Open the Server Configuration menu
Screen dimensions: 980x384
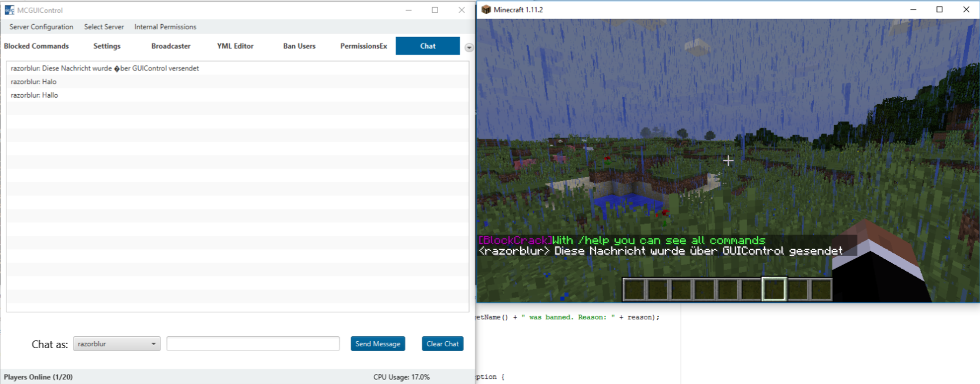pos(41,27)
